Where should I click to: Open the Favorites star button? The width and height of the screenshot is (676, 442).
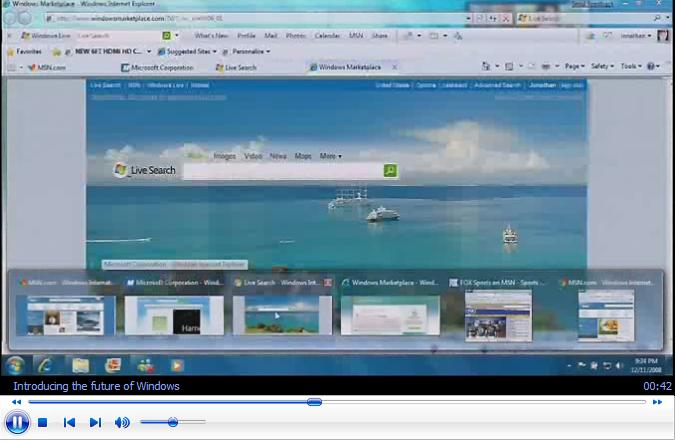24,52
